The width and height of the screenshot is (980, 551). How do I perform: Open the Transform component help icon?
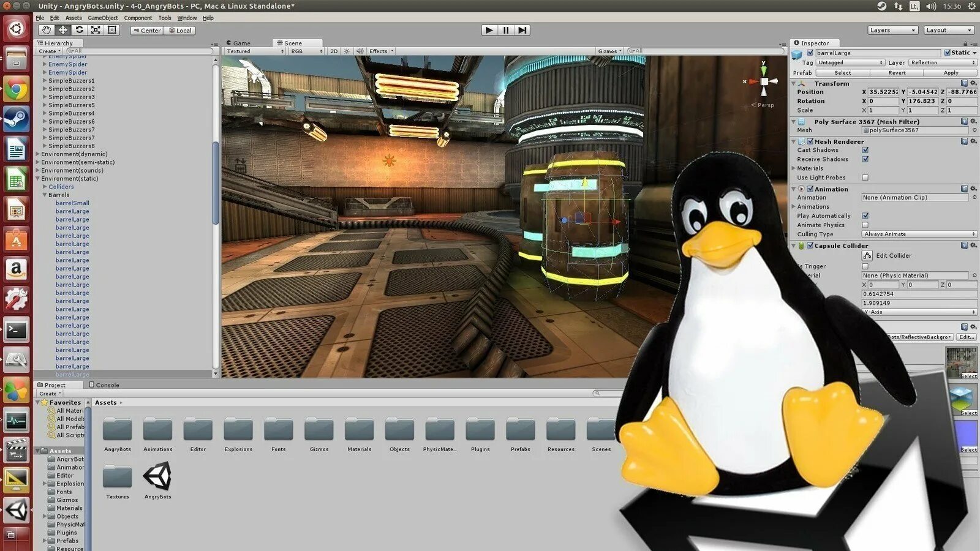click(x=964, y=83)
